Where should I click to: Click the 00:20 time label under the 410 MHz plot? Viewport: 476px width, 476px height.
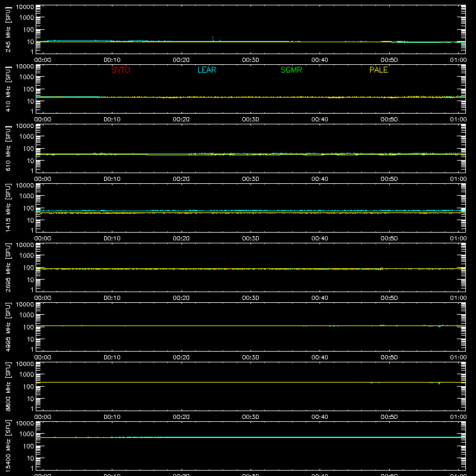(181, 120)
